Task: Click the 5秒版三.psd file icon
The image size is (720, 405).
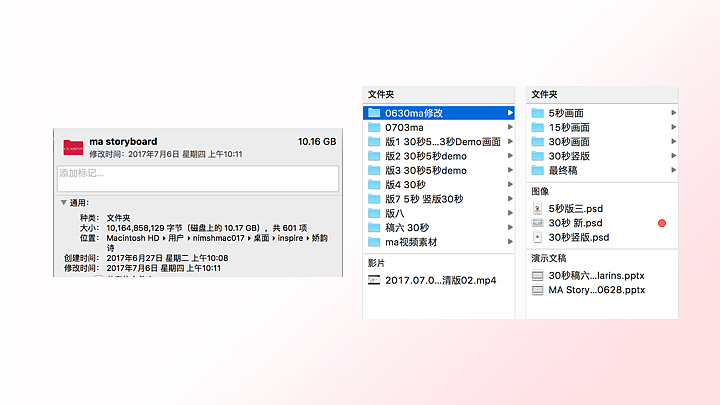Action: coord(537,208)
